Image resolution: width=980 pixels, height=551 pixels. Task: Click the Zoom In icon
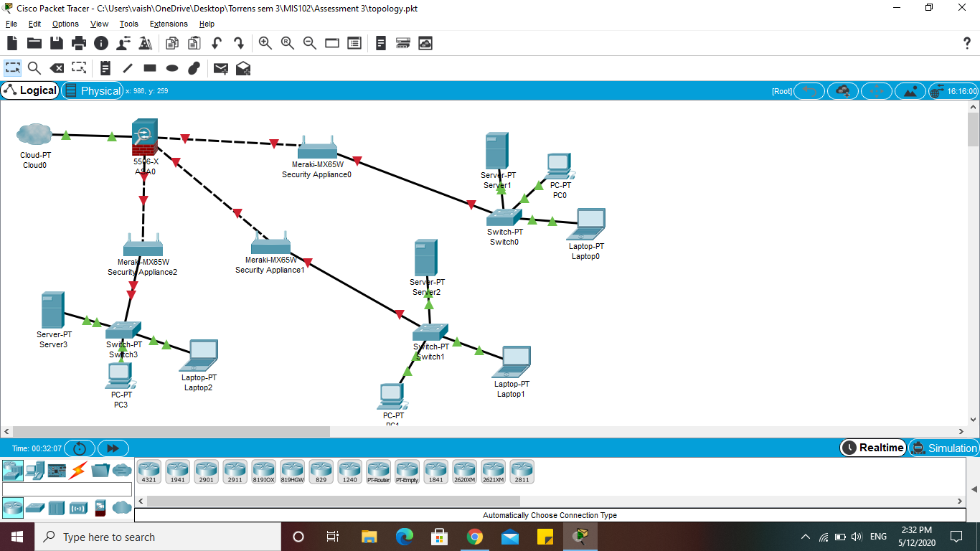265,43
